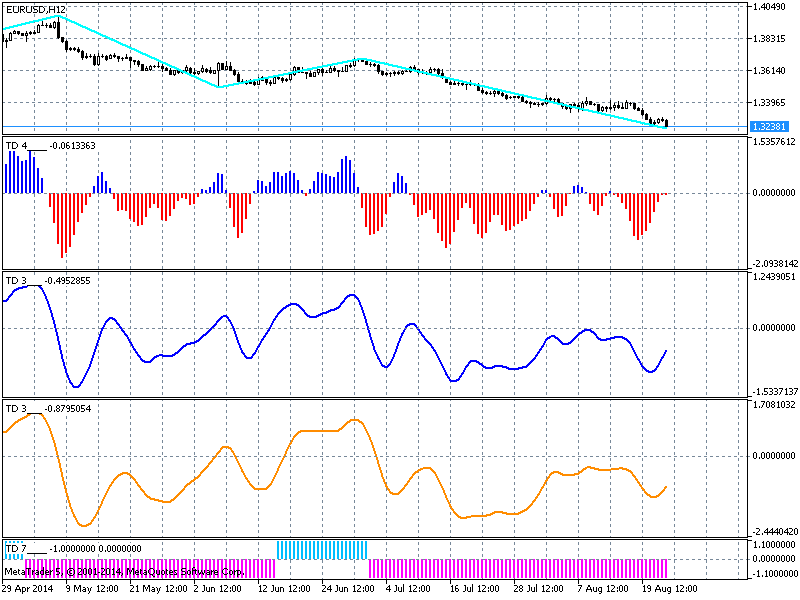Select the 1.38315 price scale value
This screenshot has width=800, height=600.
tap(769, 39)
